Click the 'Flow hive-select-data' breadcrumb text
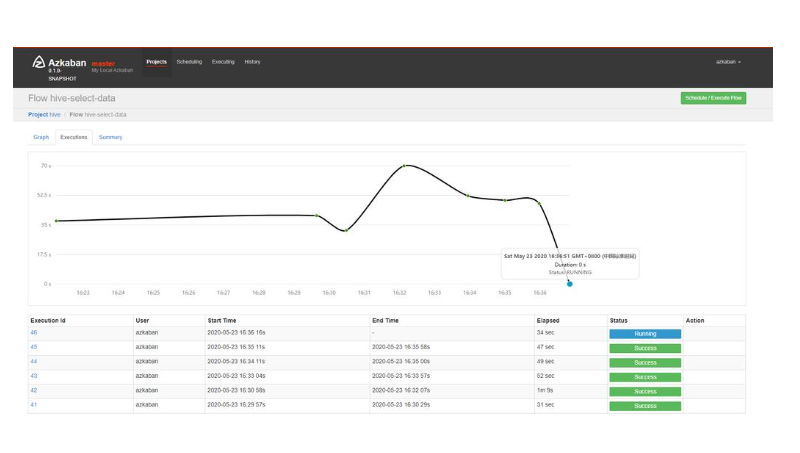Image resolution: width=800 pixels, height=453 pixels. [98, 115]
